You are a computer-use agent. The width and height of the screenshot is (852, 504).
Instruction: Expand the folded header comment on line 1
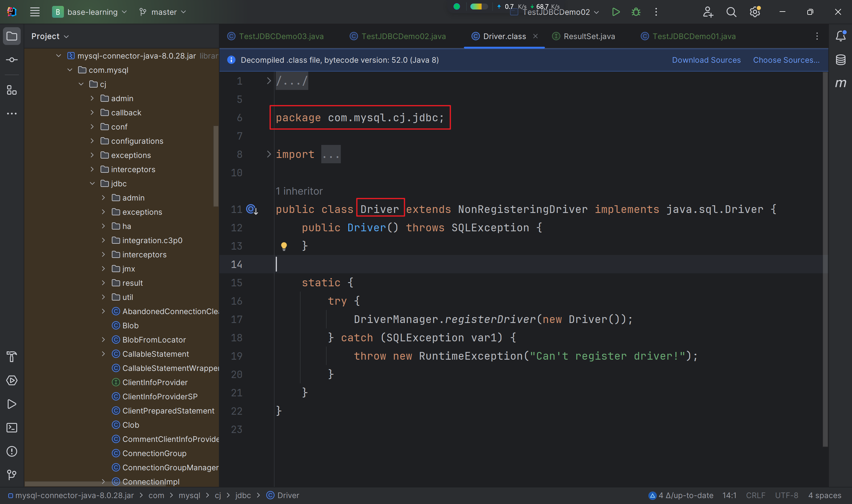(269, 81)
